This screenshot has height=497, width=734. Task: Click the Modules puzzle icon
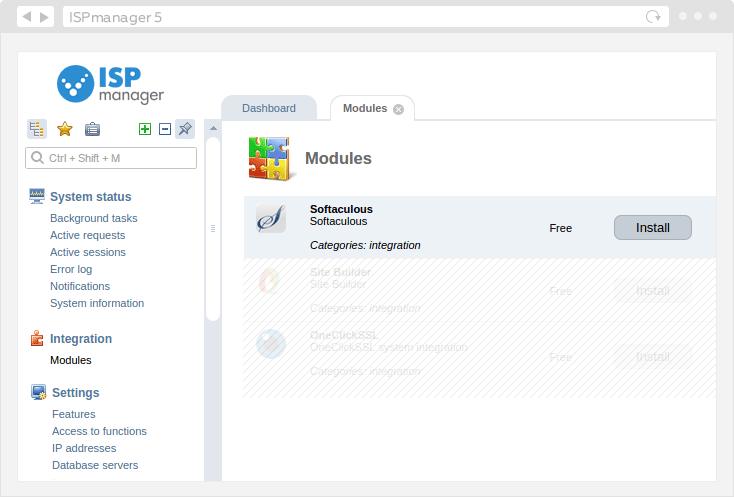coord(268,158)
